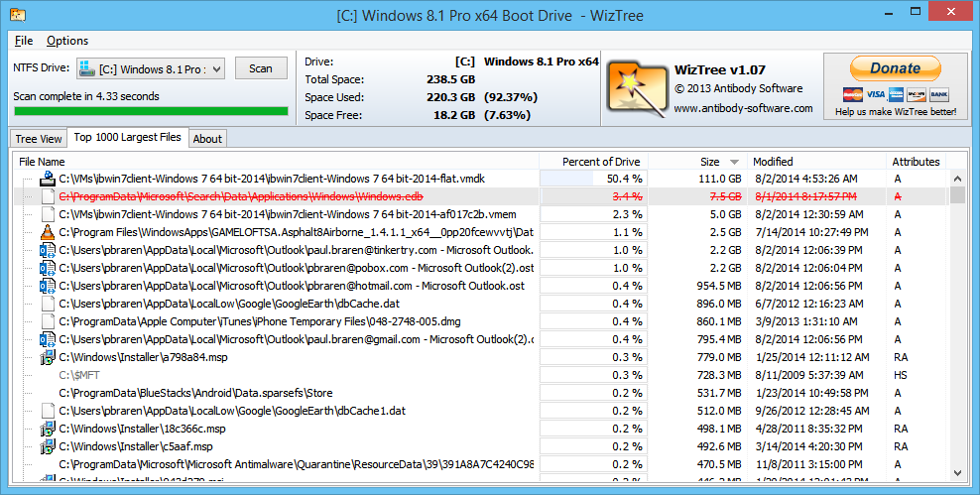This screenshot has height=495, width=980.
Task: Click Outlook icon of pbraren@pobox.com row
Action: pyautogui.click(x=48, y=268)
